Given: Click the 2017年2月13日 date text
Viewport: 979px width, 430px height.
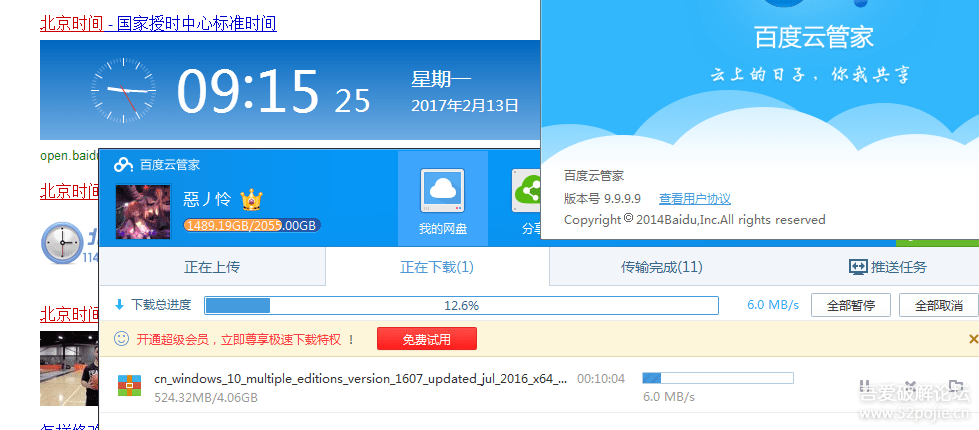Looking at the screenshot, I should 465,105.
